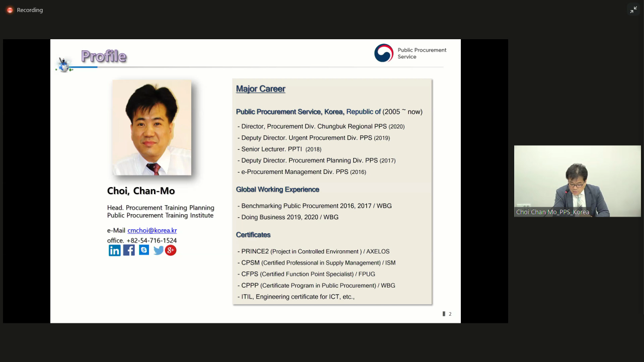Exit full screen using the arrows icon
The width and height of the screenshot is (644, 362).
(633, 10)
